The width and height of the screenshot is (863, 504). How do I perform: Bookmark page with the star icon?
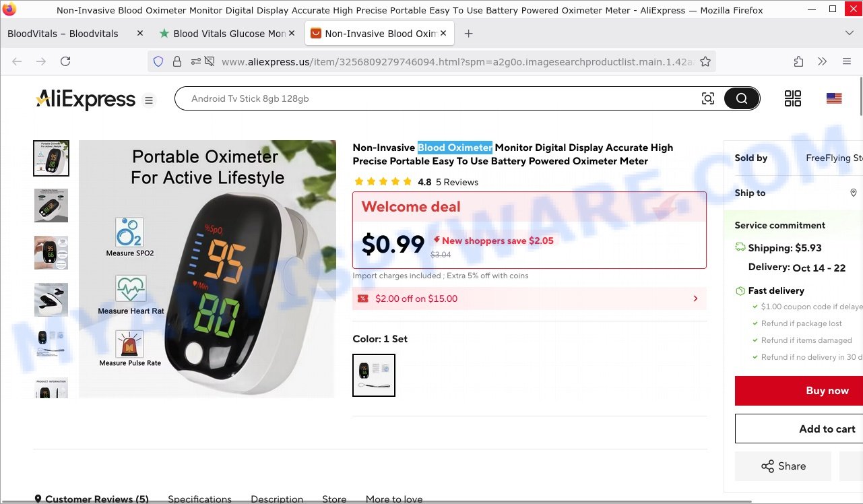[705, 61]
